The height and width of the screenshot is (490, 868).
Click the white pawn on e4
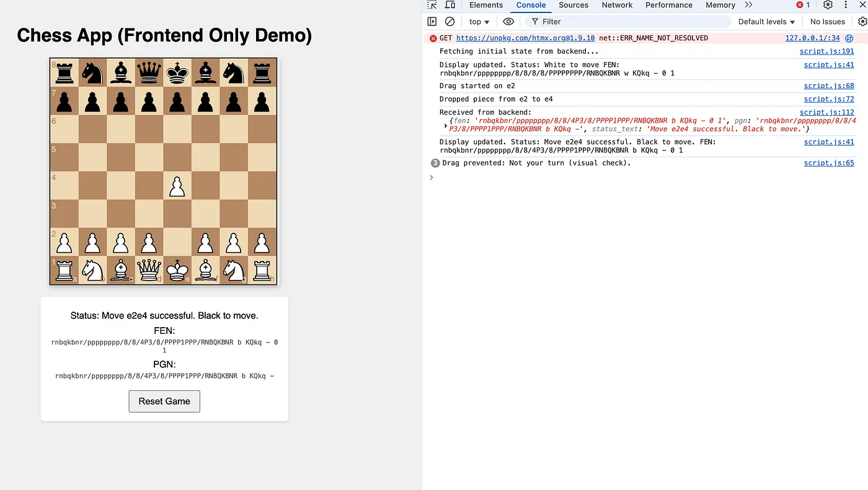178,186
